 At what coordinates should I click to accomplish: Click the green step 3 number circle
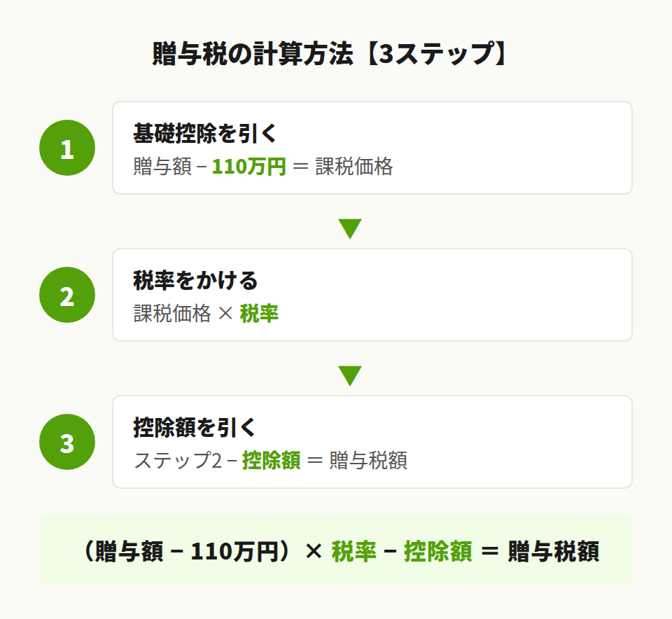(x=67, y=442)
